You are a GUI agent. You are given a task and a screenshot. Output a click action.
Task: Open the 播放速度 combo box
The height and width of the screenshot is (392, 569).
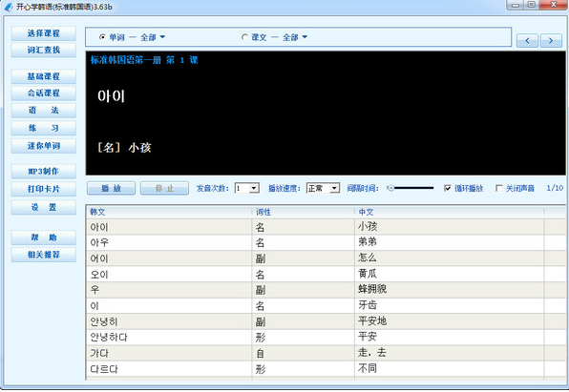323,188
